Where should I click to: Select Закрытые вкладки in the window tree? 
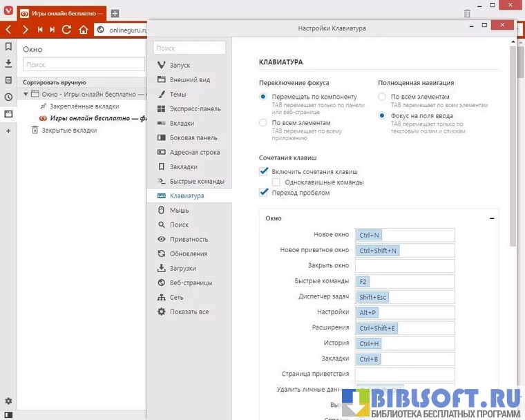69,130
